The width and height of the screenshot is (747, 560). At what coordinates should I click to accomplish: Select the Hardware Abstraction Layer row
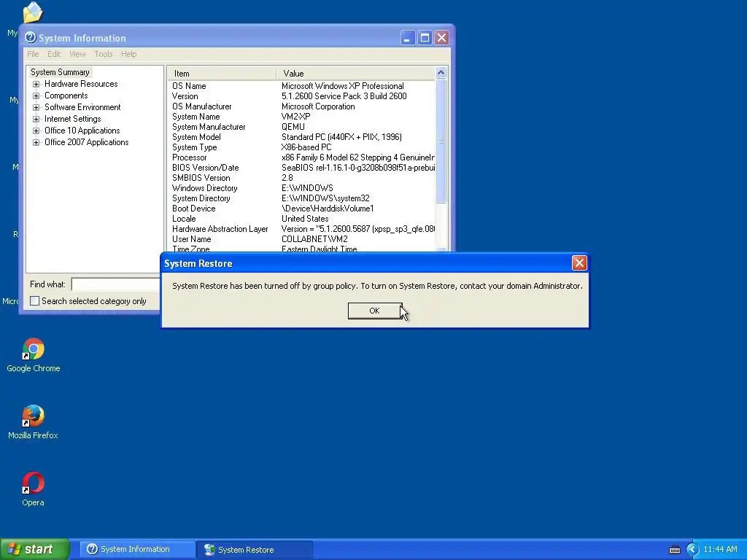coord(301,229)
